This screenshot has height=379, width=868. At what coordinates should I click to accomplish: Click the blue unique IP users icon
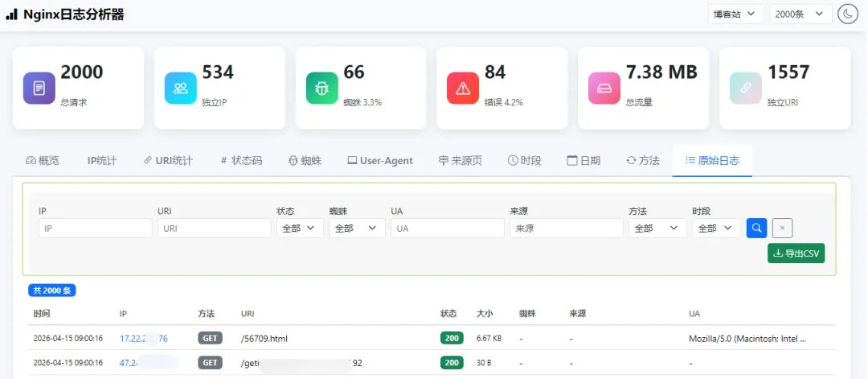point(181,88)
